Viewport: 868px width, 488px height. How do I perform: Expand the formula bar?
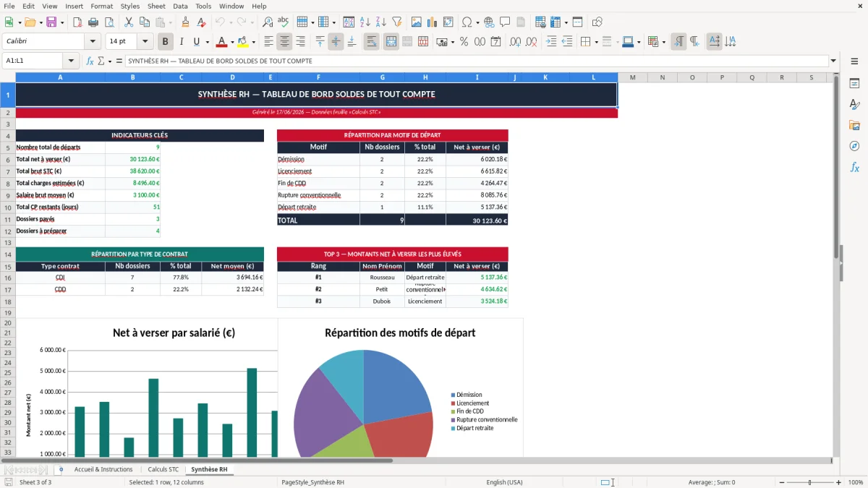coord(833,61)
